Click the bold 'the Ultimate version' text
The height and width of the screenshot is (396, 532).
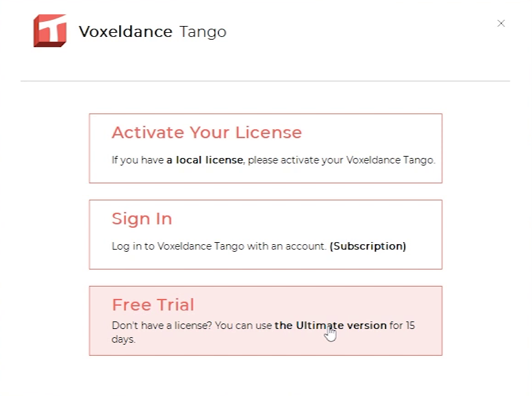[331, 325]
